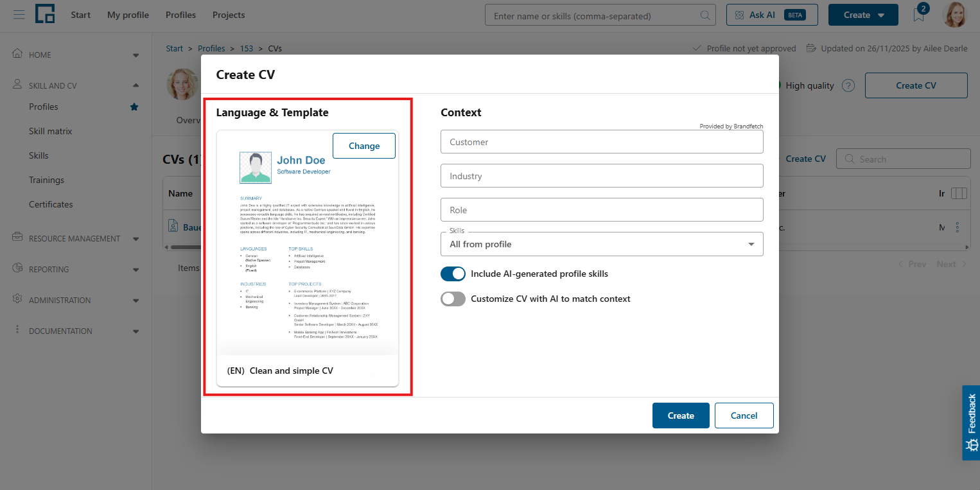Viewport: 980px width, 490px height.
Task: Click the application logo icon
Action: tap(45, 13)
